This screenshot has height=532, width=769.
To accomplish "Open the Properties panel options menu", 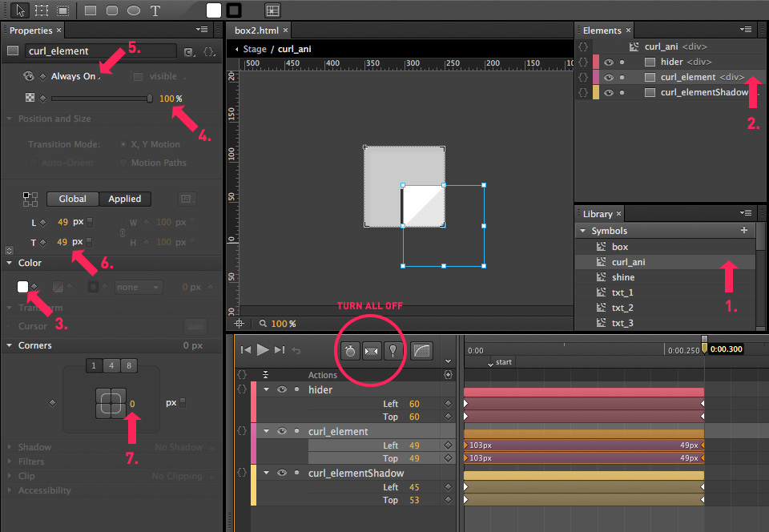I will 202,30.
